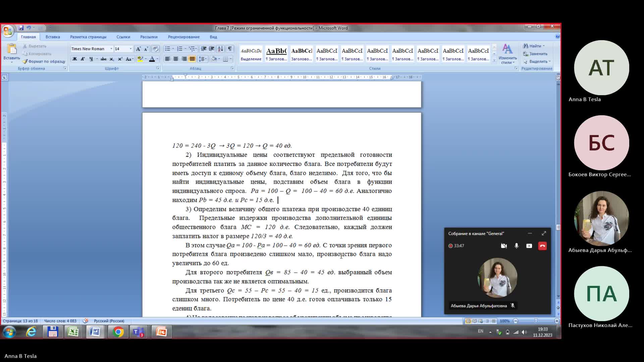Screen dimensions: 644x362
Task: Open font color picker (red A)
Action: pos(152,59)
